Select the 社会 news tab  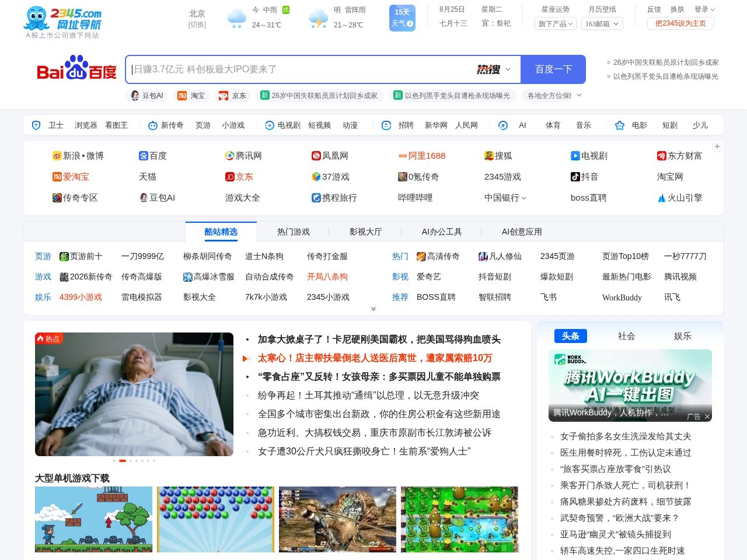626,336
